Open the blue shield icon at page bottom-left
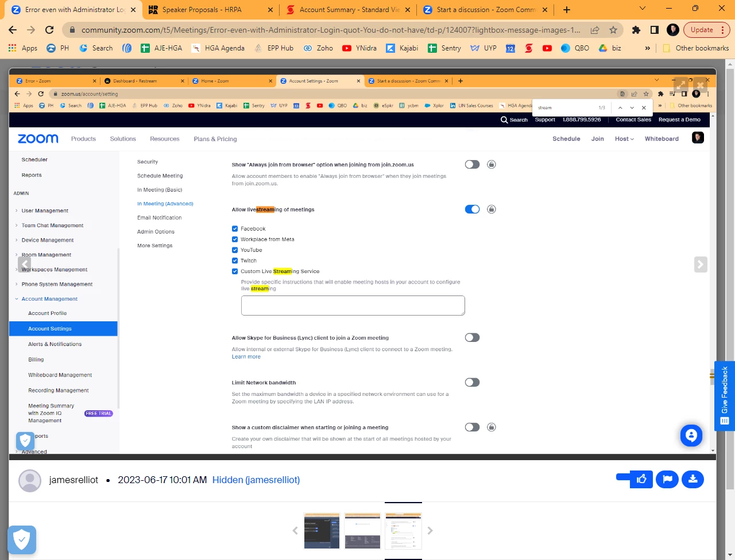Image resolution: width=735 pixels, height=560 pixels. (x=22, y=539)
